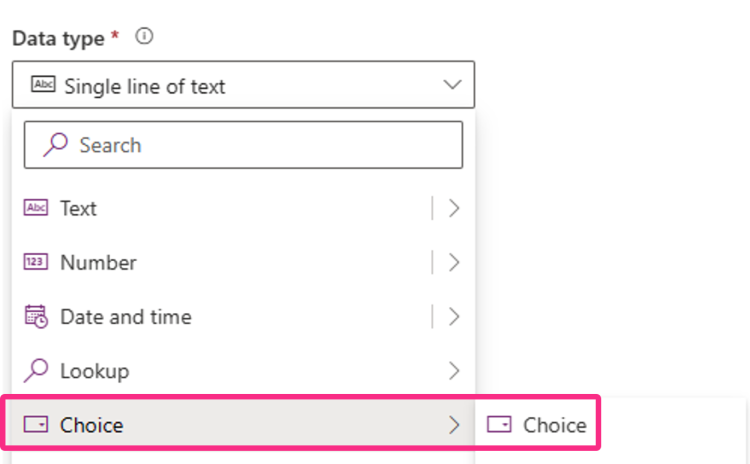Click the Choice submenu option icon
Viewport: 750px width, 464px height.
coord(499,425)
